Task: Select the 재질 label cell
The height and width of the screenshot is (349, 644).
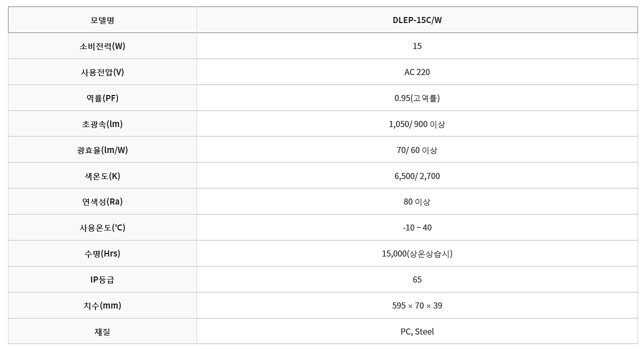Action: tap(102, 331)
